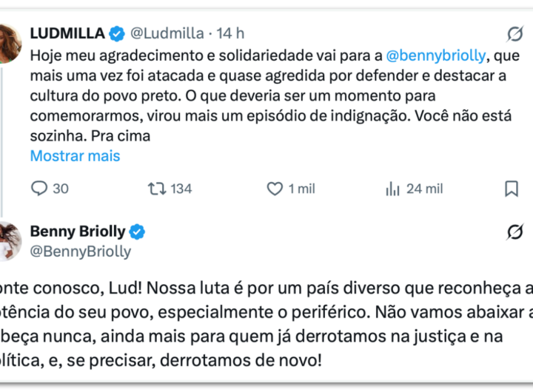The image size is (533, 392).
Task: Click the @BennyBriolly handle
Action: click(80, 251)
